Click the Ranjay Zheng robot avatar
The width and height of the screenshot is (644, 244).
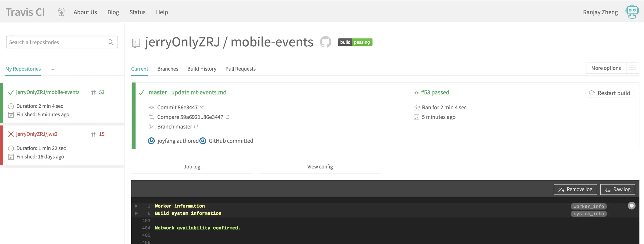(632, 12)
